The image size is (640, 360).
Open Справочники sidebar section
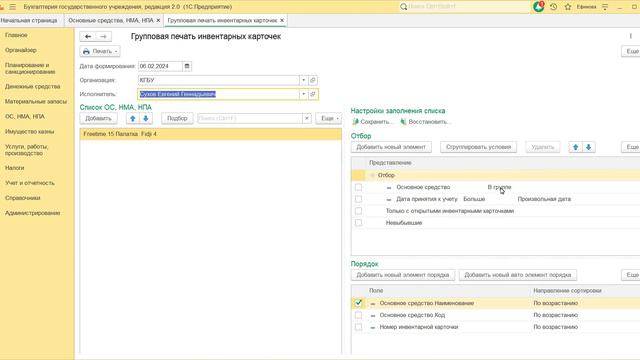coord(22,198)
